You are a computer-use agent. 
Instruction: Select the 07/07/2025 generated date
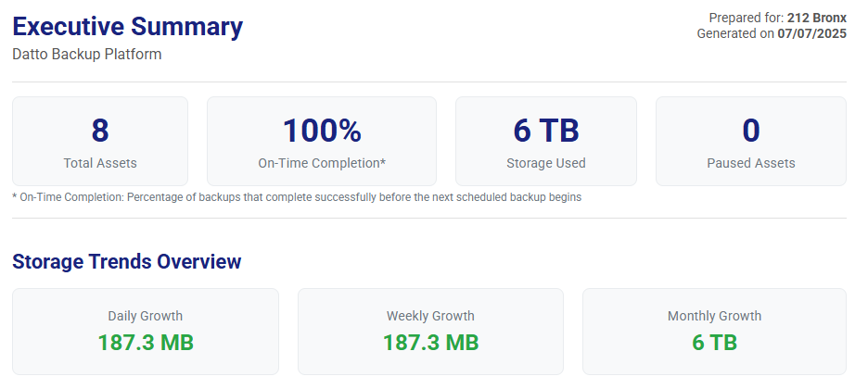click(x=813, y=33)
